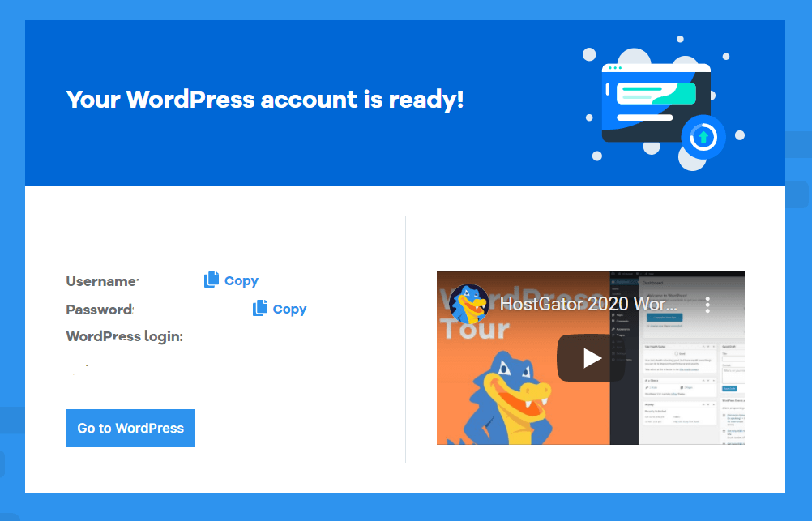Play the HostGator WordPress Tour video
Image resolution: width=812 pixels, height=521 pixels.
coord(590,358)
